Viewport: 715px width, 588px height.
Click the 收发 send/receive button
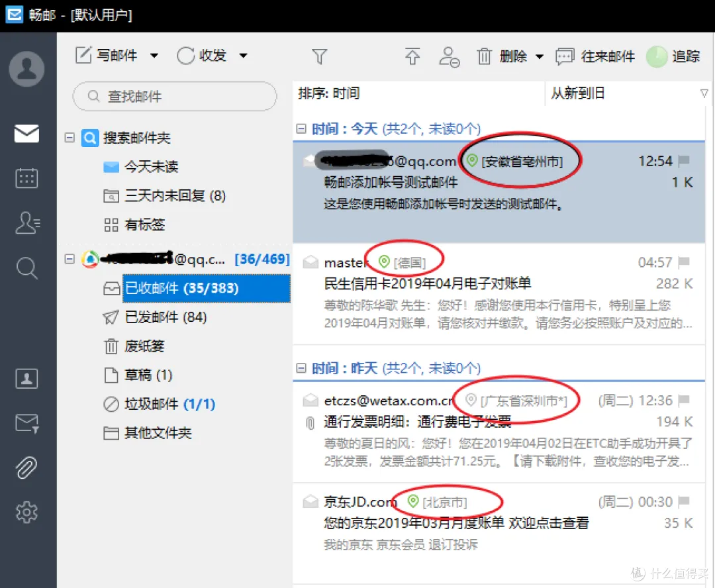(201, 56)
